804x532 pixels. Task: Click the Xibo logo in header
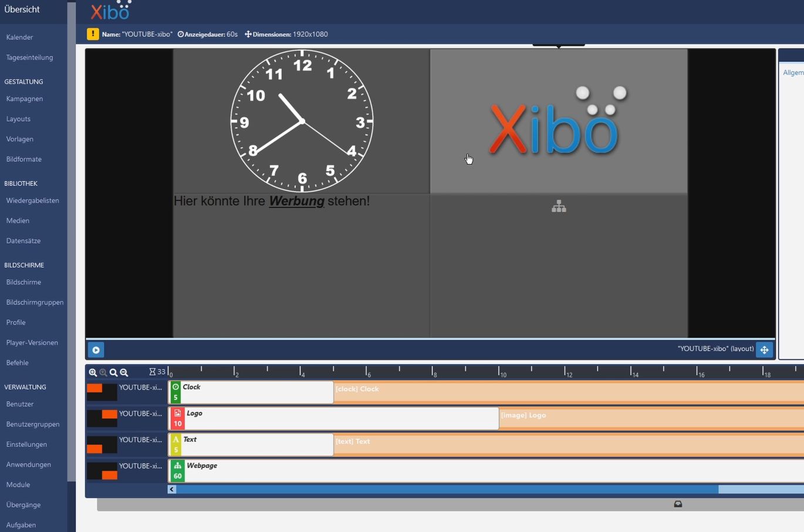tap(110, 10)
